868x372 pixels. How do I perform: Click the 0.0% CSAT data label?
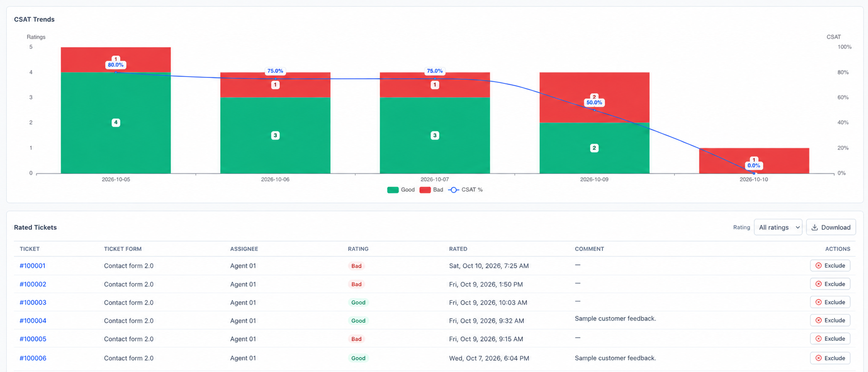(x=754, y=165)
